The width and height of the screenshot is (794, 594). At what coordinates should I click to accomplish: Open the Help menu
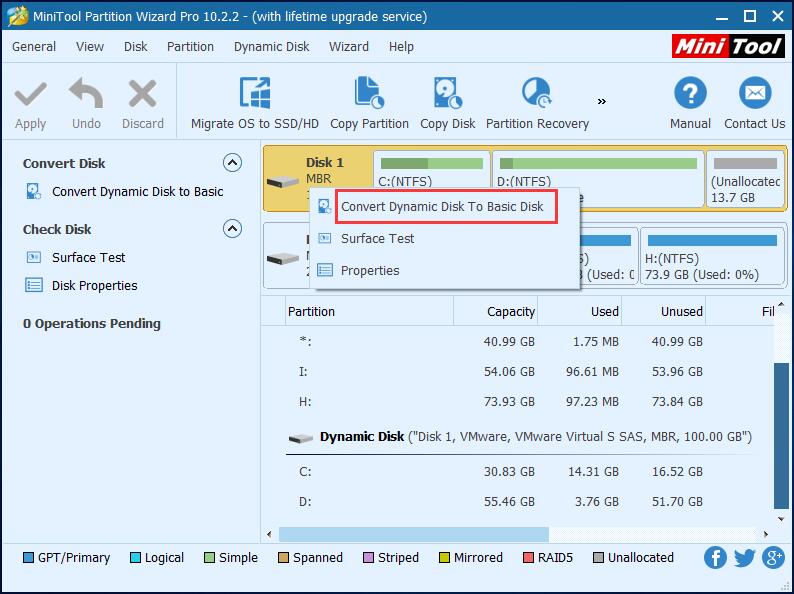(401, 47)
